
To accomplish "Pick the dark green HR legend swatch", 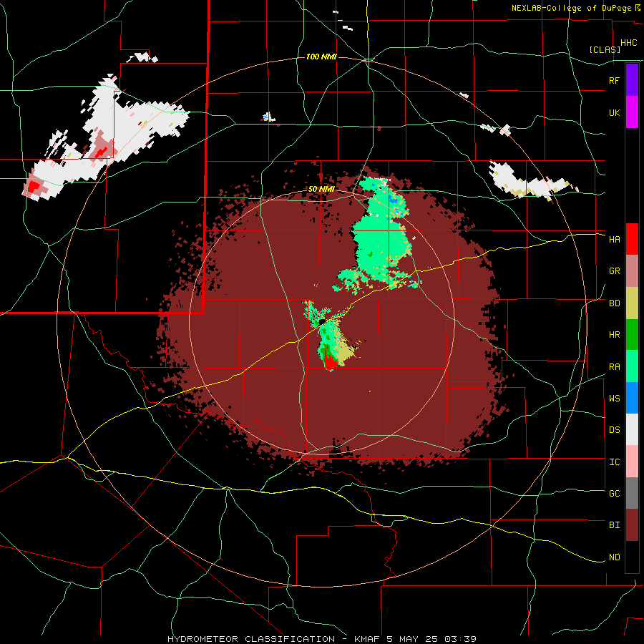I will [x=632, y=334].
